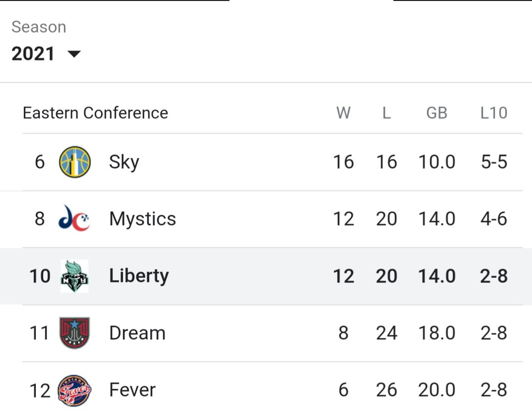532x414 pixels.
Task: Open the Fever team name link
Action: click(132, 390)
